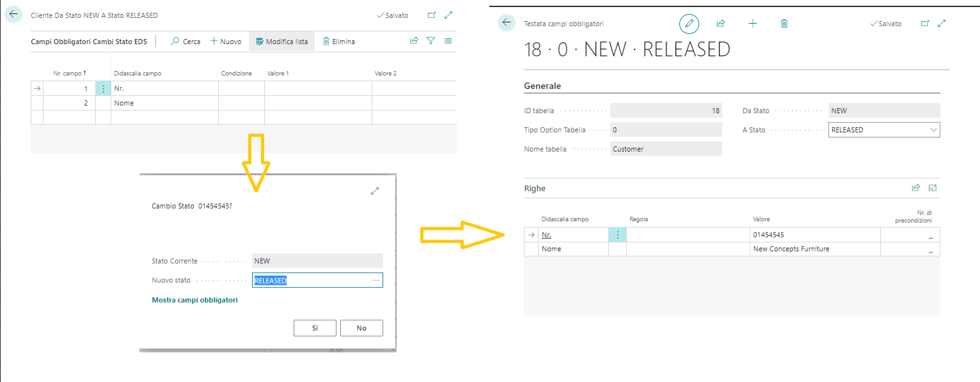This screenshot has height=382, width=980.
Task: Click the Sì button in dialog
Action: pos(315,328)
